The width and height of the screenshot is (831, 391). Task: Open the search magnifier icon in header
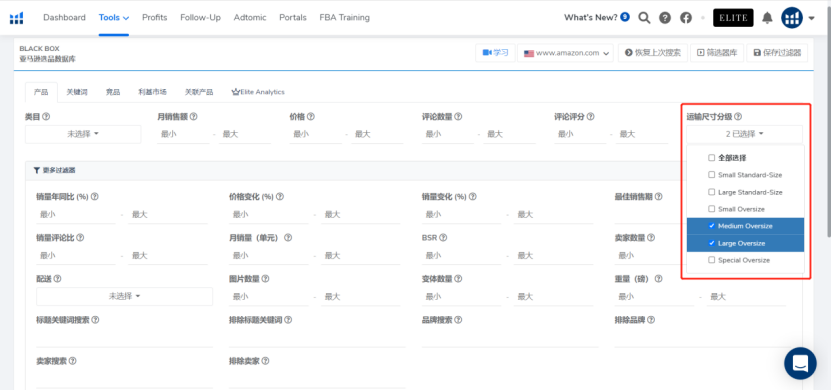tap(644, 18)
